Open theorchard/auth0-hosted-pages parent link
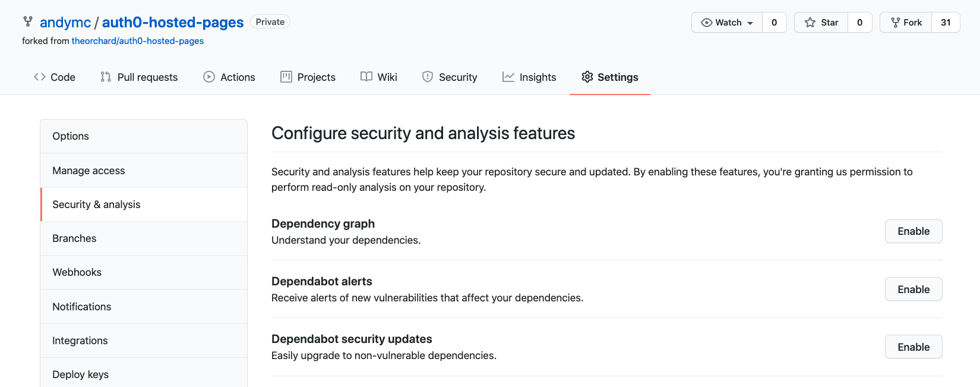The image size is (980, 387). click(138, 41)
